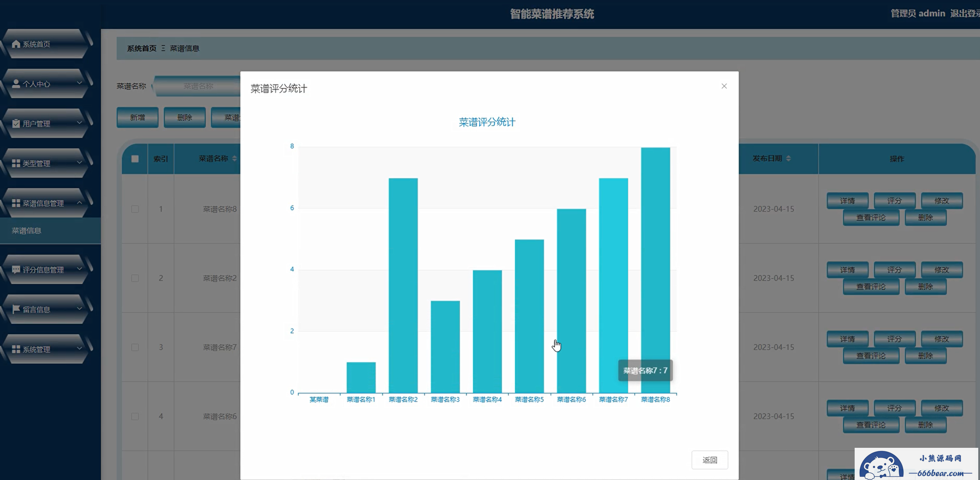Click the chat bubble icon beside 评分信息管理

pyautogui.click(x=16, y=270)
